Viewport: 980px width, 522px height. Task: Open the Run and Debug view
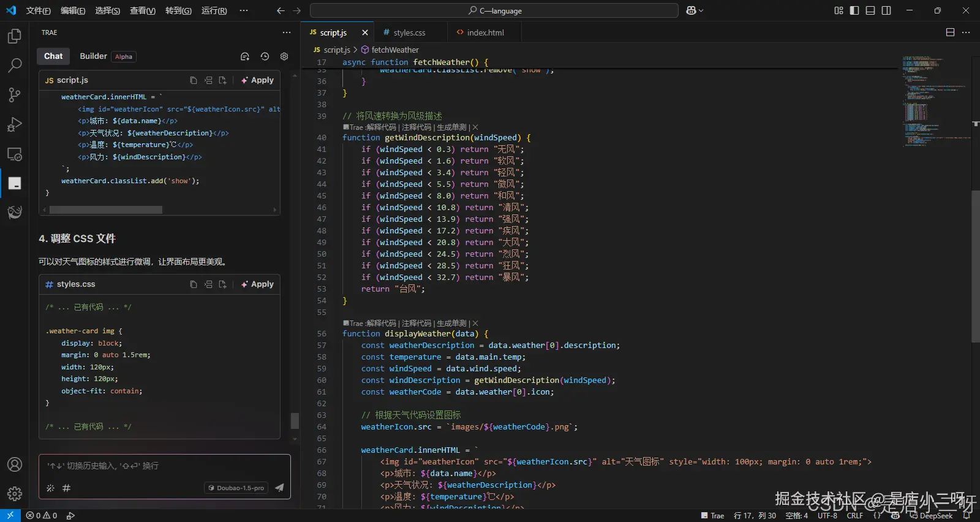[x=15, y=124]
